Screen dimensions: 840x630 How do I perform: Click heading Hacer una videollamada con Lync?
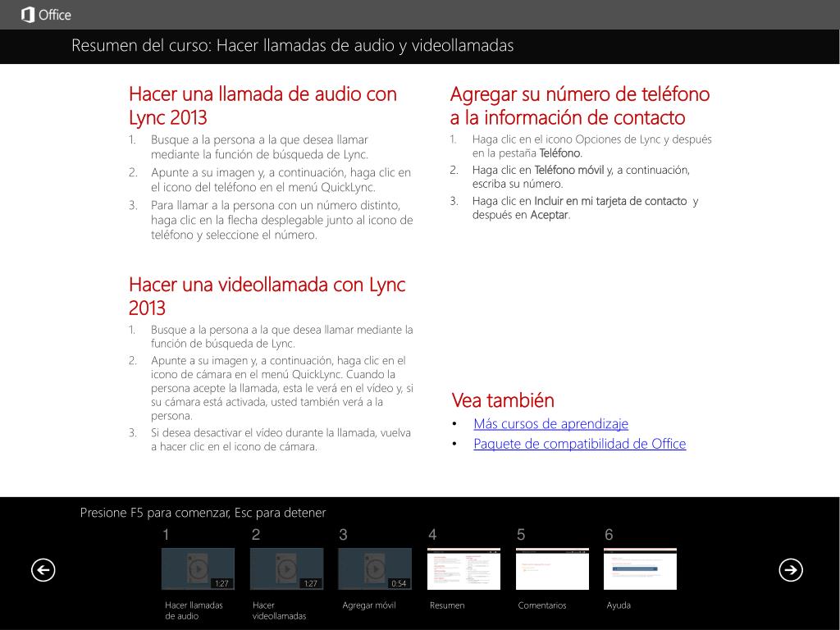tap(267, 295)
